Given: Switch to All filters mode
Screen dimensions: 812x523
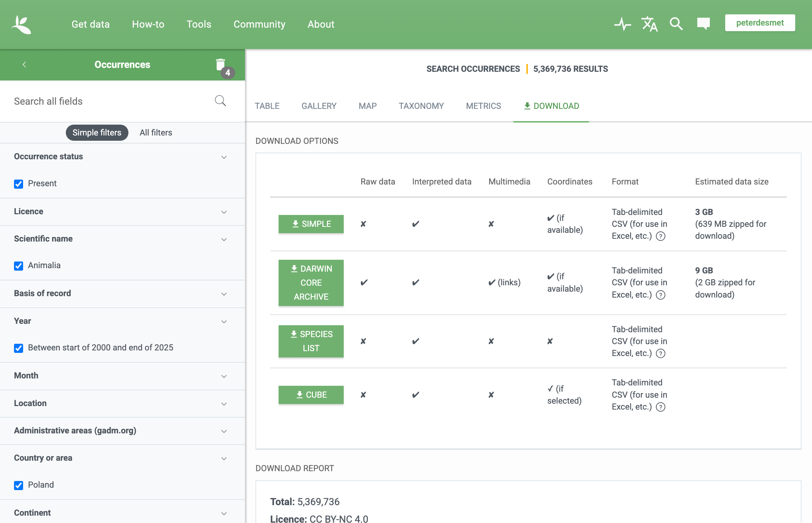Looking at the screenshot, I should [x=156, y=133].
